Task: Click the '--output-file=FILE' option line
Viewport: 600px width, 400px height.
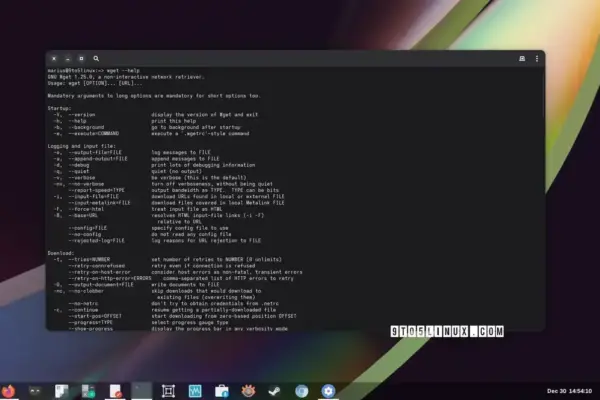Action: (132, 152)
